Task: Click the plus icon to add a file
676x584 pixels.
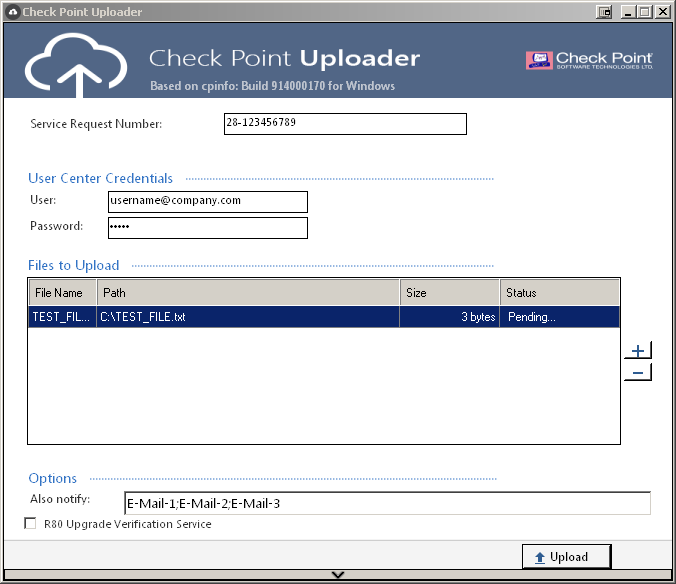Action: coord(638,350)
